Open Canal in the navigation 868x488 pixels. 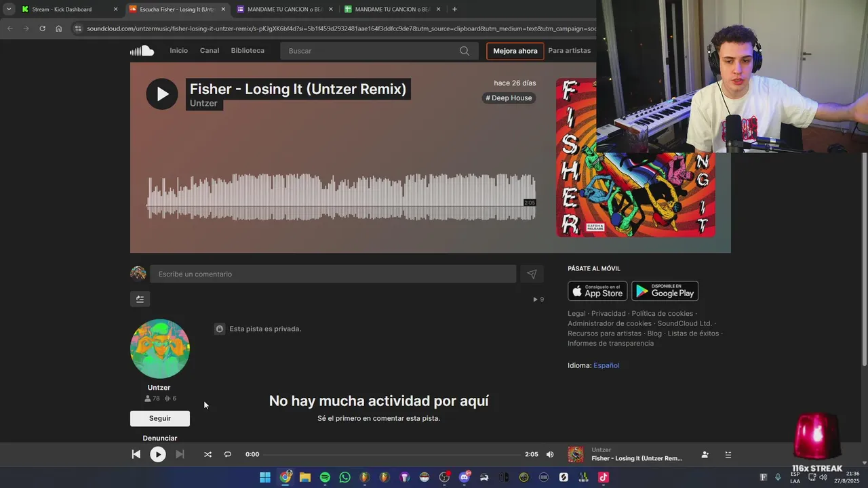pyautogui.click(x=210, y=51)
